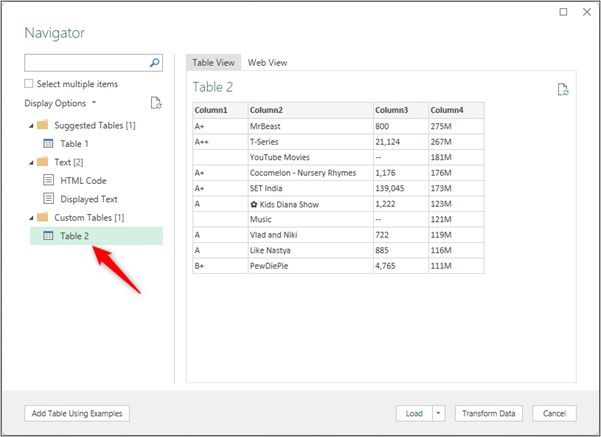601x437 pixels.
Task: Click the search magnifier icon
Action: (x=154, y=63)
